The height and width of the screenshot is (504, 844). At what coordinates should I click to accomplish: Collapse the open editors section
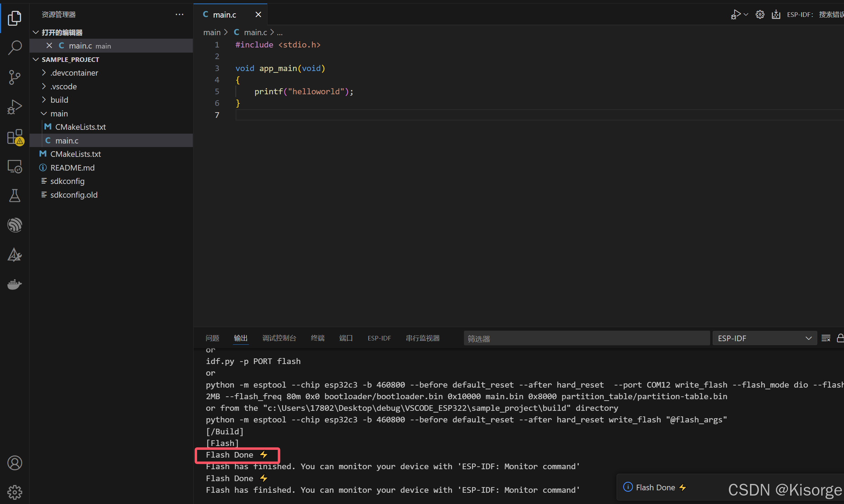(x=36, y=32)
